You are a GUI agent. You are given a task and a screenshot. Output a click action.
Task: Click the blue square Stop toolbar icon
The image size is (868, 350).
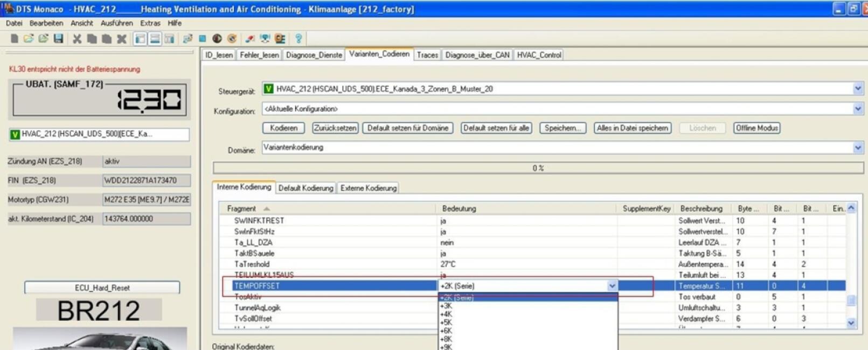203,39
